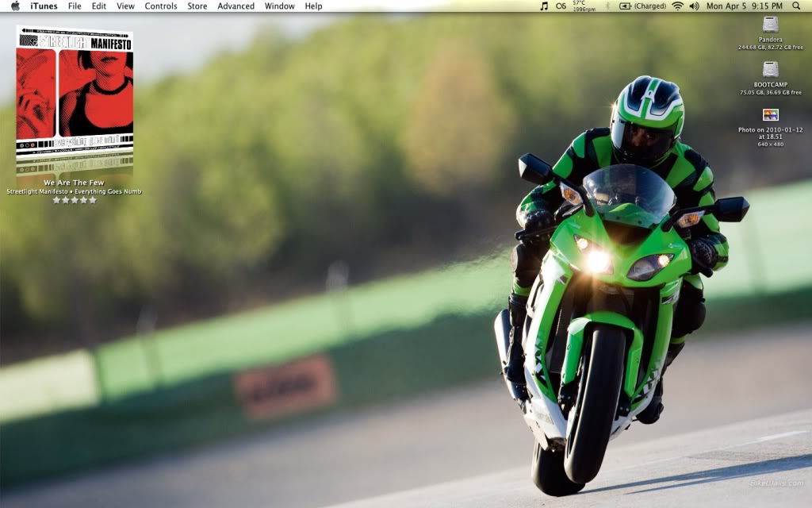Image resolution: width=812 pixels, height=508 pixels.
Task: Open Spotlight search magnifier
Action: 796,6
